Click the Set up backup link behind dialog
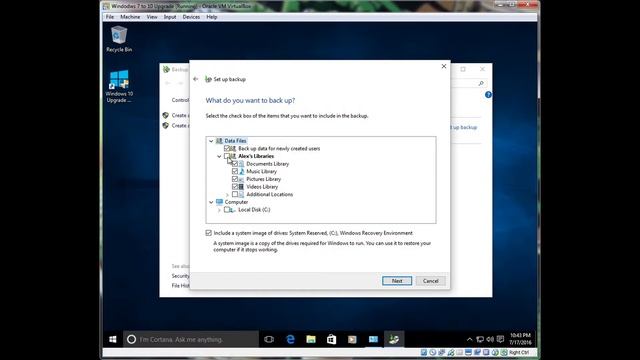The width and height of the screenshot is (640, 360). pyautogui.click(x=464, y=127)
